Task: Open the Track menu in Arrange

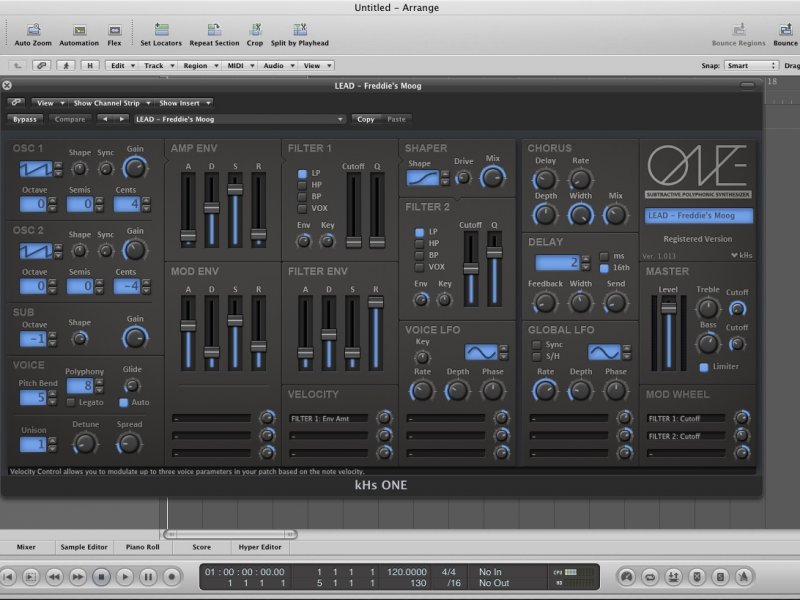Action: point(158,65)
